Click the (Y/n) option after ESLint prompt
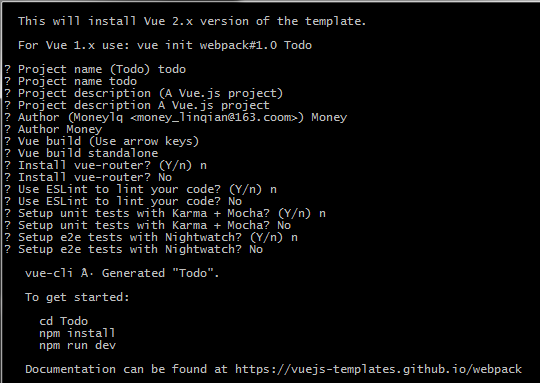The width and height of the screenshot is (540, 383). tap(246, 189)
